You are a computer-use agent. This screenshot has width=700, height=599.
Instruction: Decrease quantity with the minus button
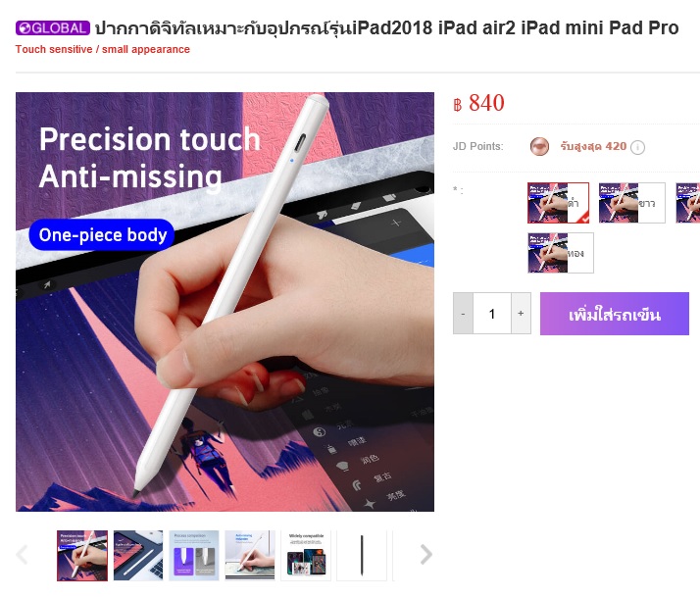click(463, 314)
